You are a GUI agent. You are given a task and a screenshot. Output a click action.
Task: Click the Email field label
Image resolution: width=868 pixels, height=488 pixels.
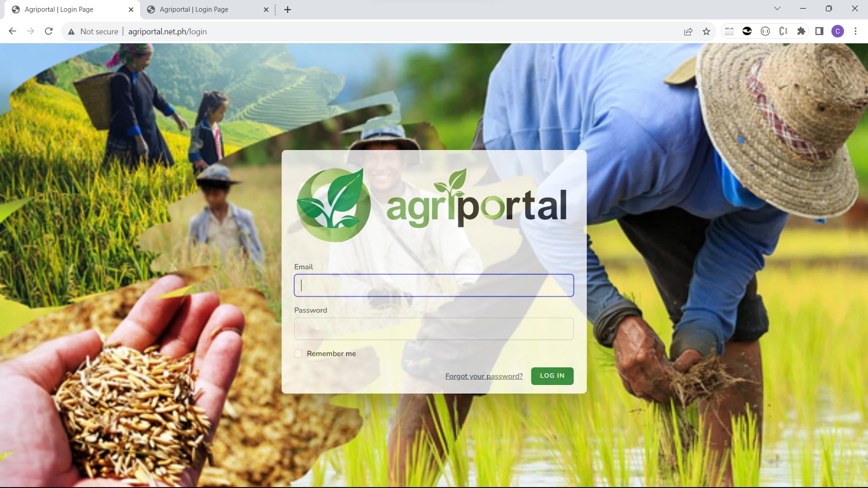coord(303,267)
